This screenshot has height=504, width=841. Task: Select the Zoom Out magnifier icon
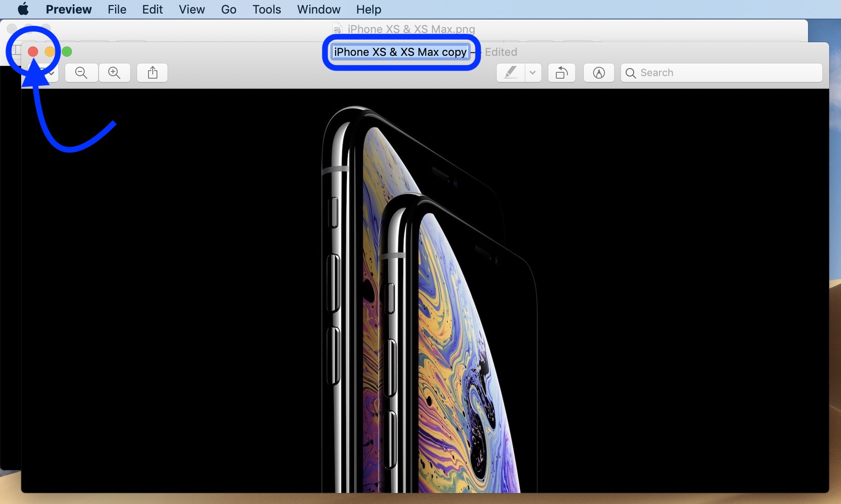tap(81, 72)
